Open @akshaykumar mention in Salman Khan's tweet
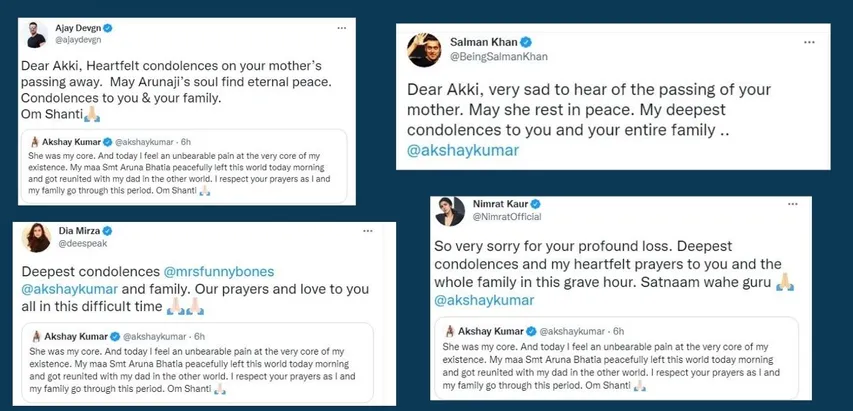Viewport: 853px width, 411px height. click(463, 151)
